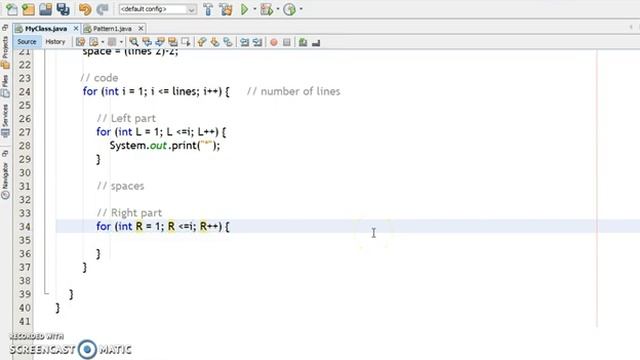Toggle highlight search
This screenshot has width=640, height=360.
click(x=173, y=42)
